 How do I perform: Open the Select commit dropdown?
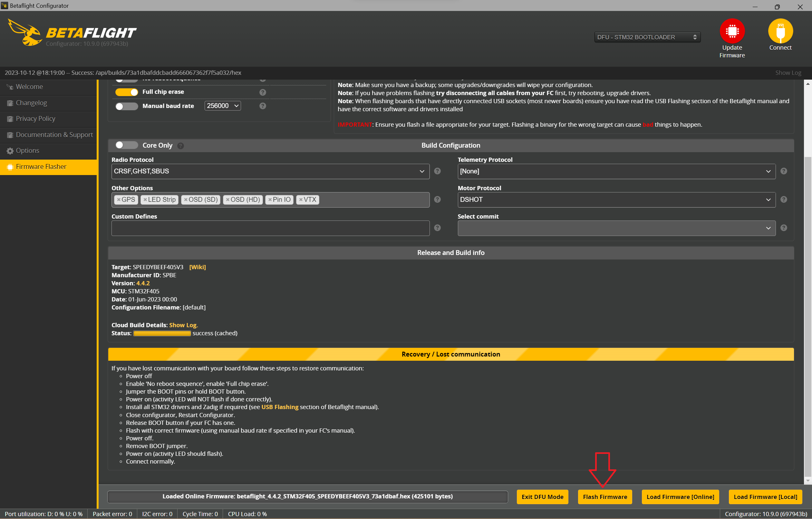(616, 228)
